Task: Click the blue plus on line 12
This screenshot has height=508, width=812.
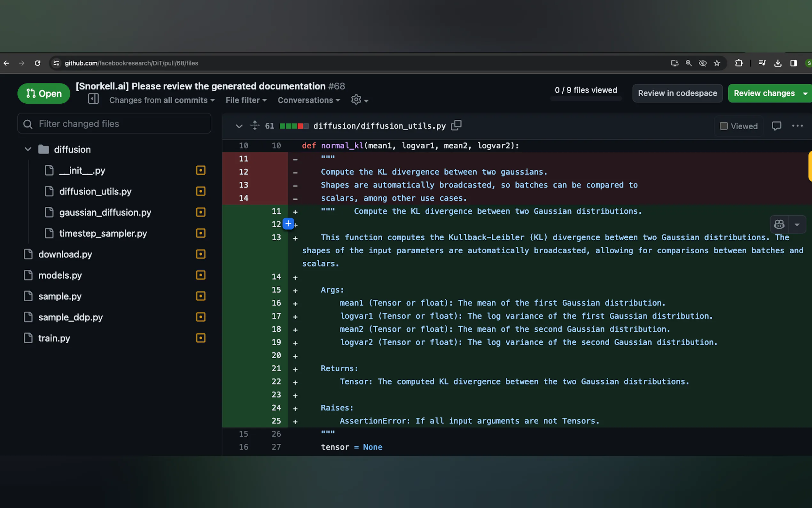Action: click(288, 224)
